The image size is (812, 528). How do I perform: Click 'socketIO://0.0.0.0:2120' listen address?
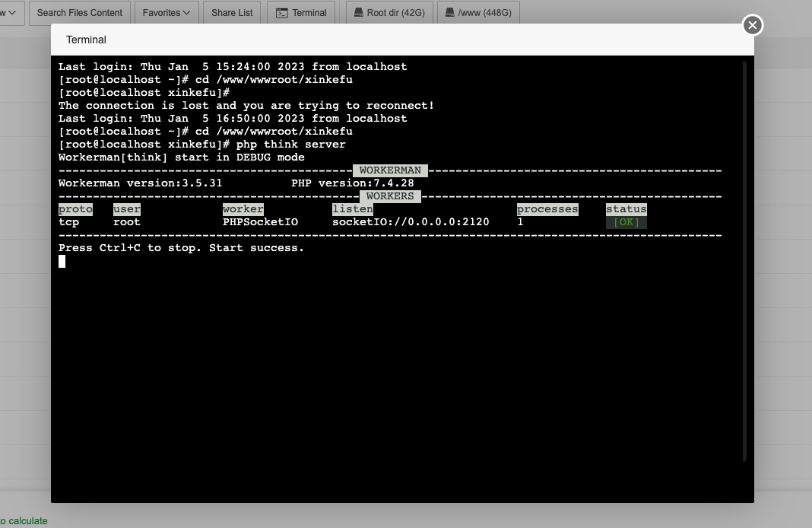click(411, 222)
